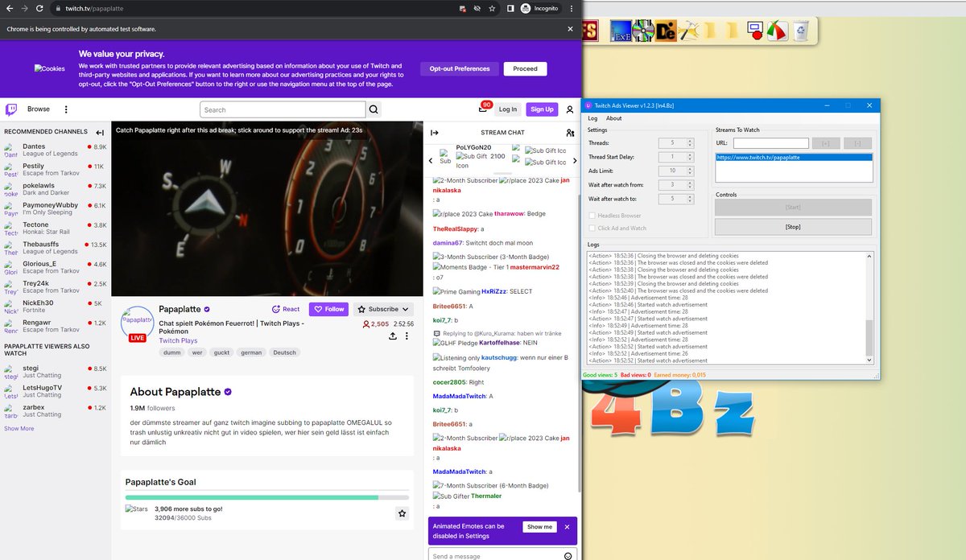The width and height of the screenshot is (966, 560).
Task: Open Dantes channel in recommended list
Action: (x=55, y=150)
